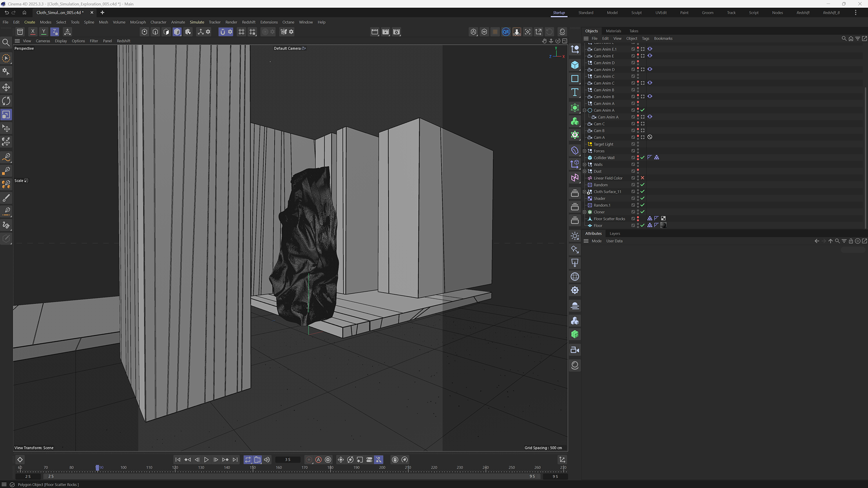Select the Rotate tool in left toolbar
The image size is (868, 488).
click(x=6, y=101)
